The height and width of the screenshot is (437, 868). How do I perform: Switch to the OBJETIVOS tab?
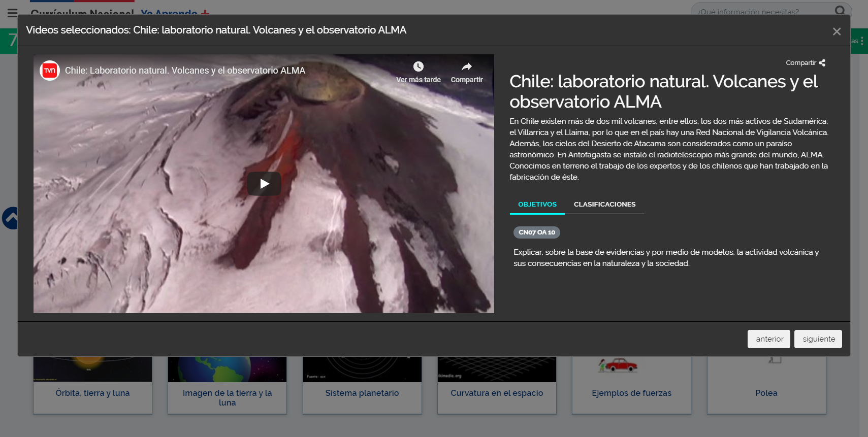(x=537, y=204)
